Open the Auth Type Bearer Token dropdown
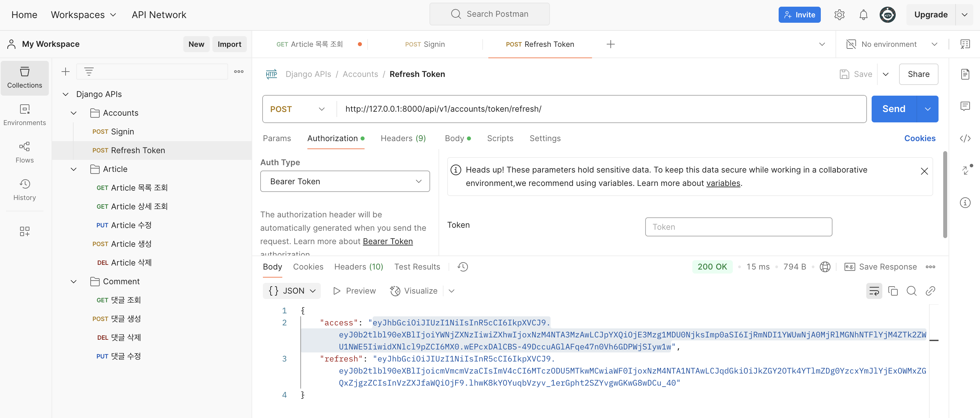Screen dimensions: 980x418 345,181
